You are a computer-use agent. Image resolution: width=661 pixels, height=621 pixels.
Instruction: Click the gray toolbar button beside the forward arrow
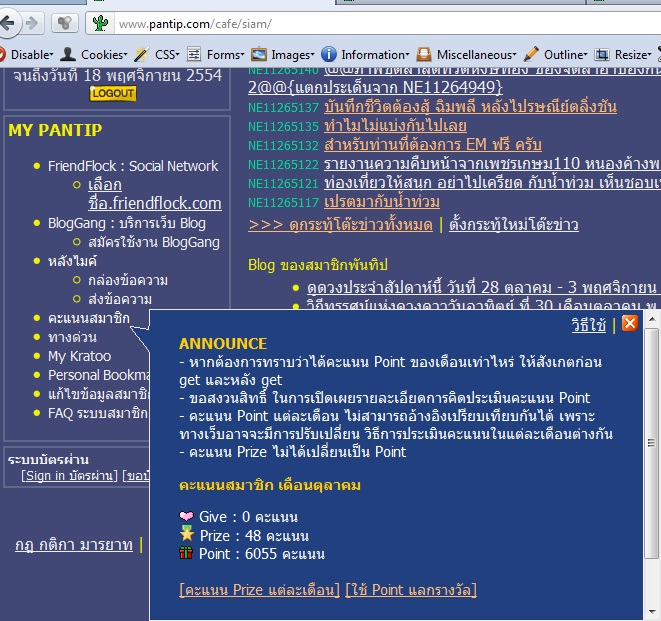(64, 23)
